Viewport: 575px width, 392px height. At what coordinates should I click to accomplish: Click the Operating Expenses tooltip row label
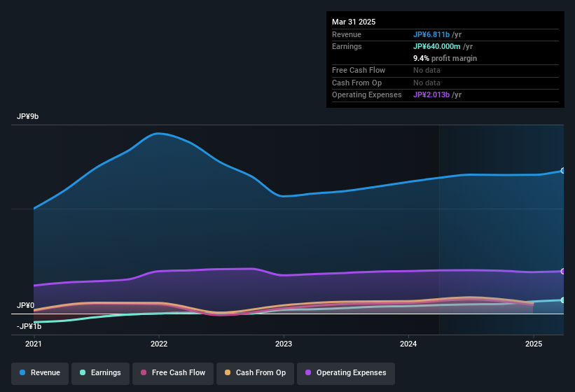[367, 94]
